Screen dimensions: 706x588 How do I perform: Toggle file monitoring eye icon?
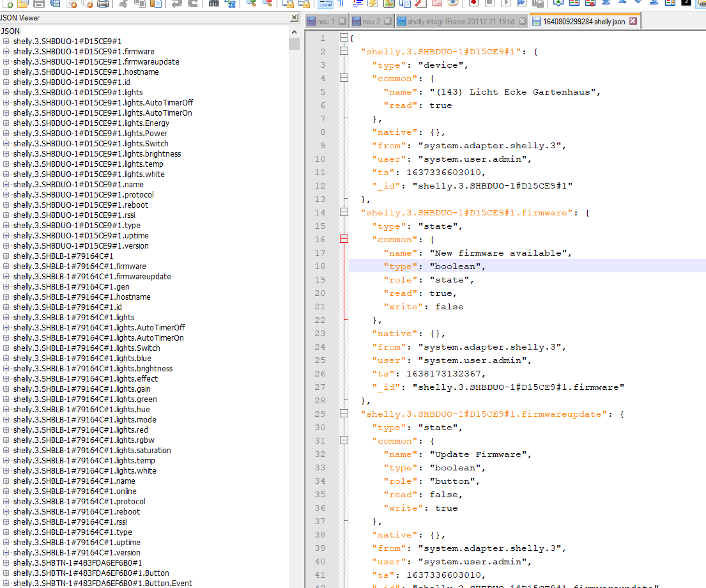[453, 3]
